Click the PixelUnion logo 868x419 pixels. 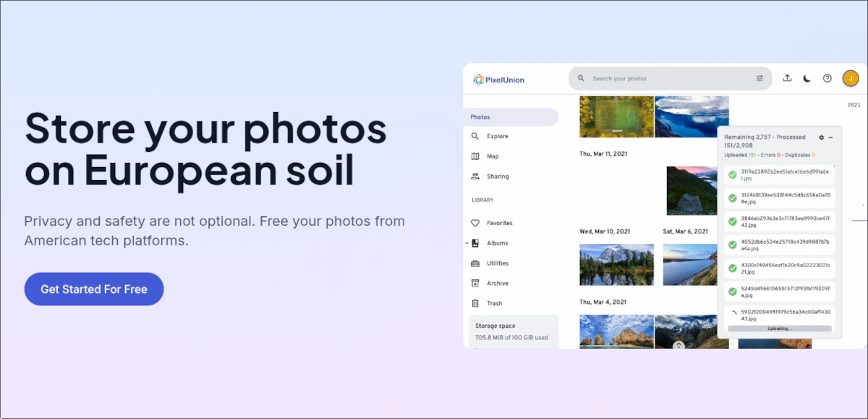coord(499,80)
